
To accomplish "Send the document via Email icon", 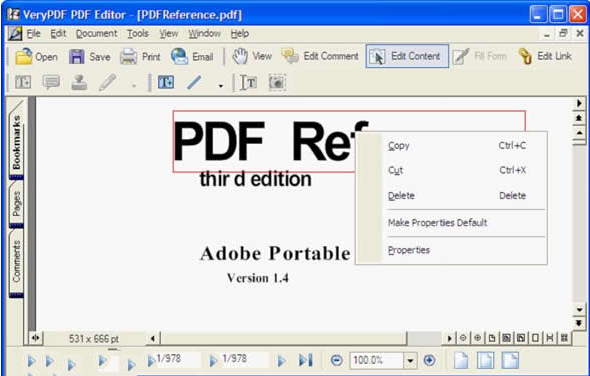I will coord(179,56).
